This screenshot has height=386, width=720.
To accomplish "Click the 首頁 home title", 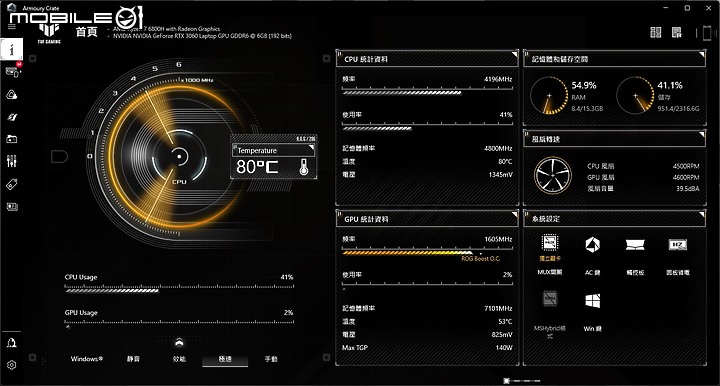I will [x=87, y=32].
